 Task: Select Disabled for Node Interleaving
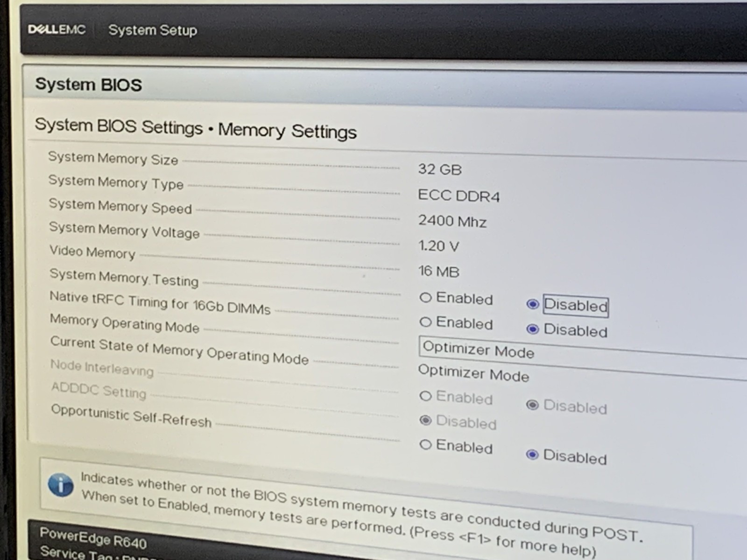coord(532,405)
